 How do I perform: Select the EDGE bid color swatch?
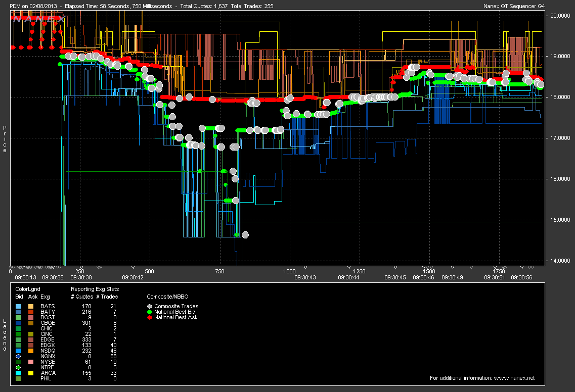tap(18, 339)
